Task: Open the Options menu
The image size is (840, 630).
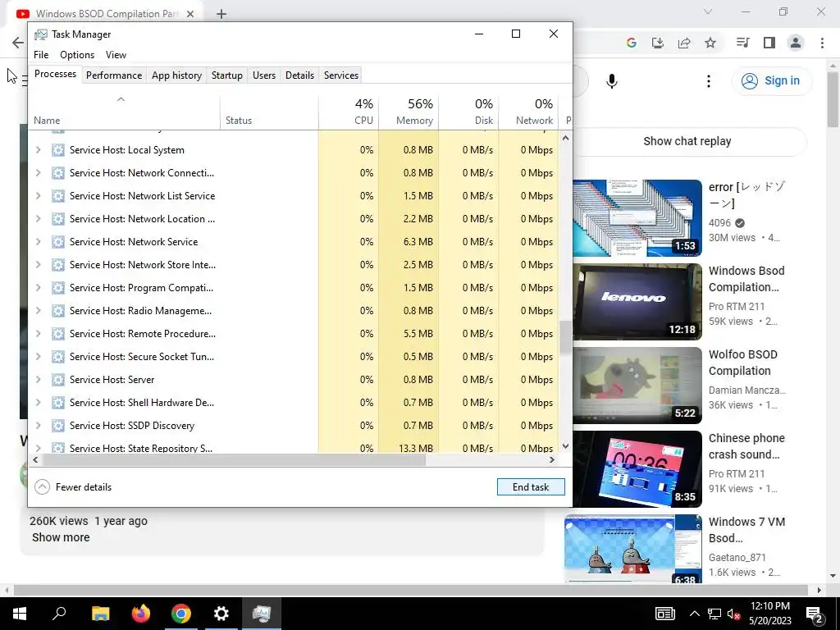Action: 77,55
